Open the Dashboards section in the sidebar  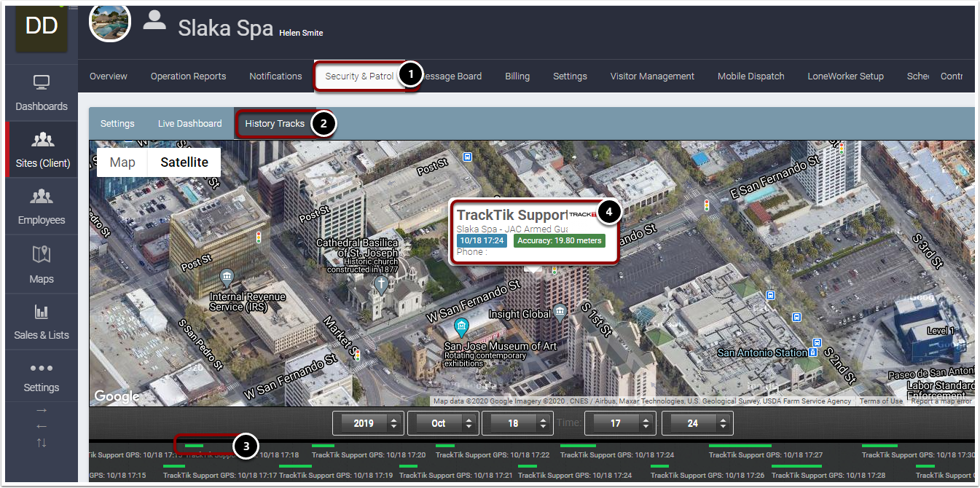pos(42,93)
